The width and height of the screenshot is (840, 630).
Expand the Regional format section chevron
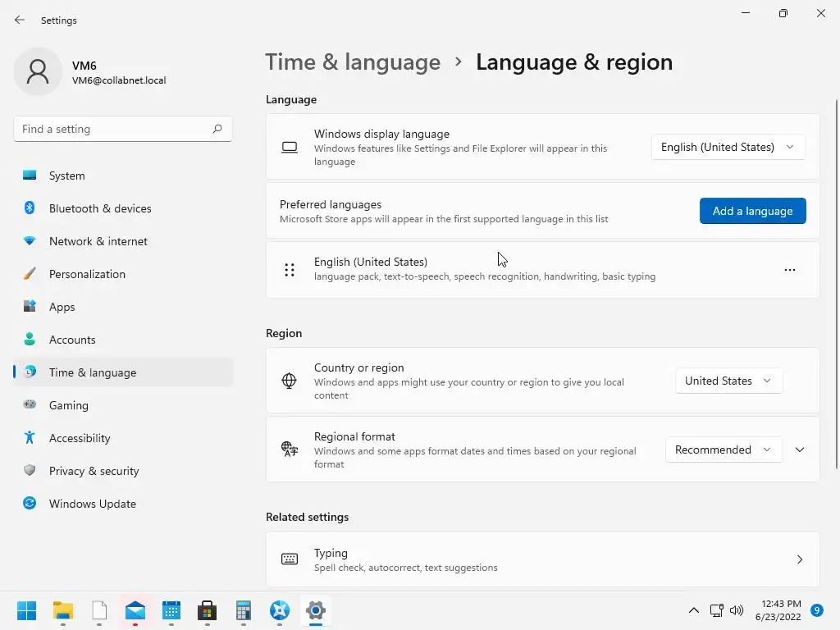click(x=799, y=450)
